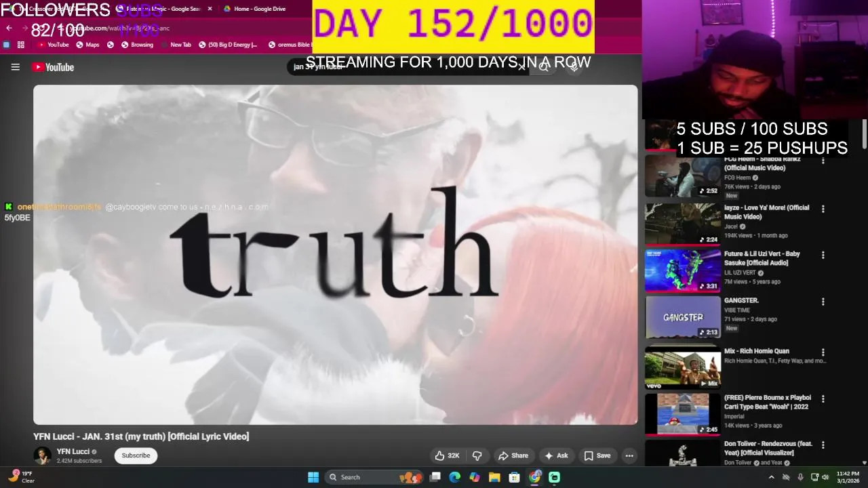Pause the truth lyric video player
The image size is (868, 488).
[336, 254]
